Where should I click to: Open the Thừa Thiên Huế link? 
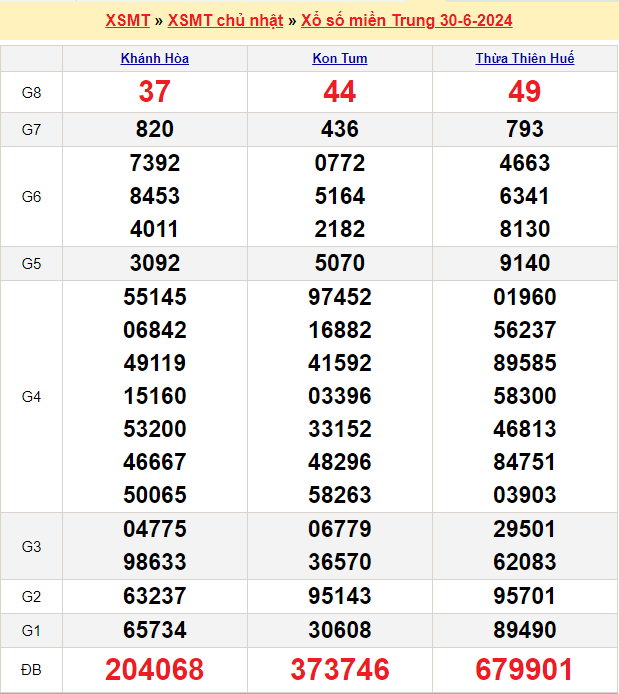[525, 59]
